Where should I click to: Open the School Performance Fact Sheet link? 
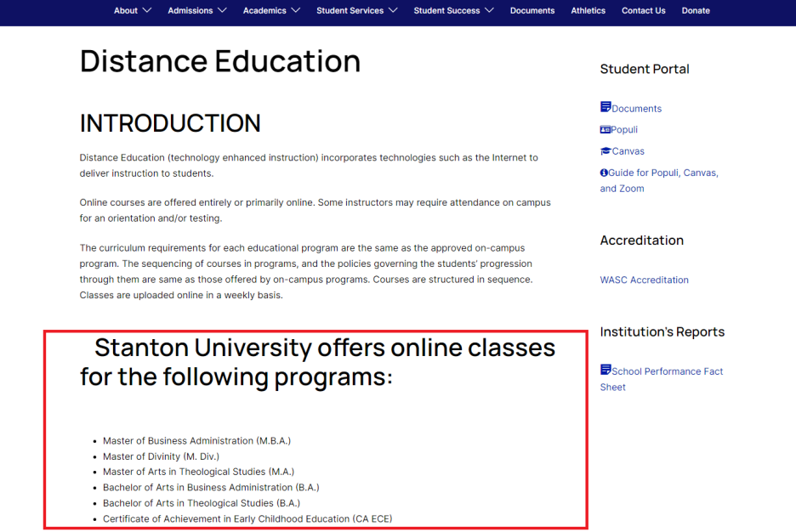[x=662, y=379]
